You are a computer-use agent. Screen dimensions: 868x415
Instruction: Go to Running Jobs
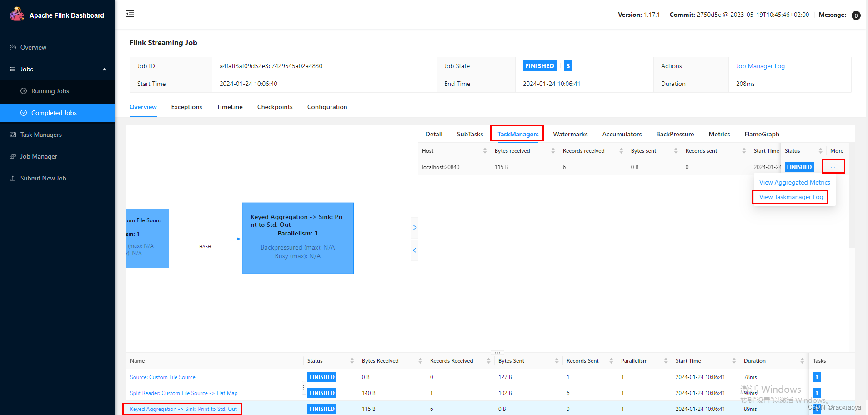click(50, 91)
